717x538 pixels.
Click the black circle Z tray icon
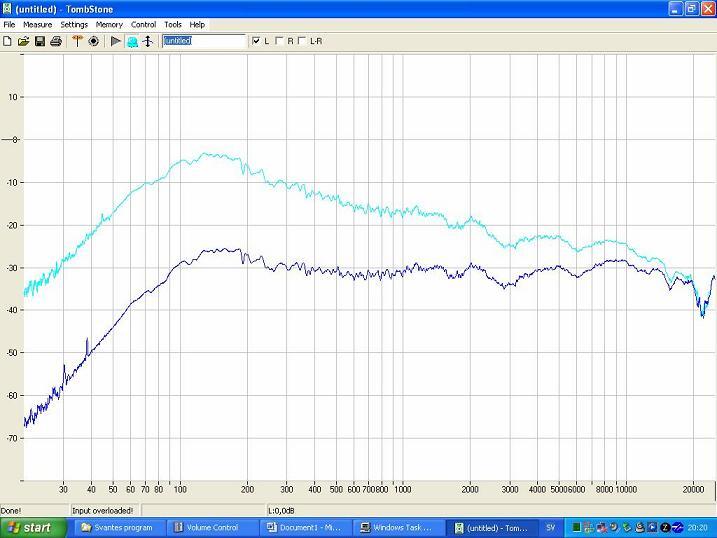point(665,528)
